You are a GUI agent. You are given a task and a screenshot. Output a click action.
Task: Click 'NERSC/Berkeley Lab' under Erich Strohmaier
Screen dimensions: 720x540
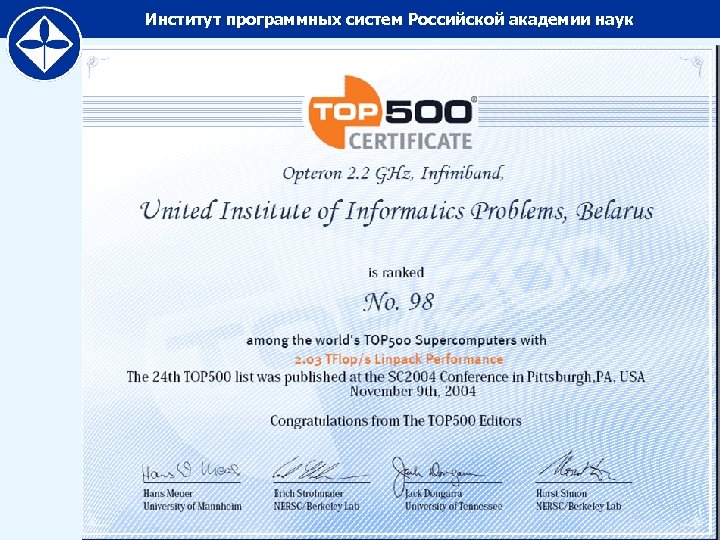click(x=316, y=506)
